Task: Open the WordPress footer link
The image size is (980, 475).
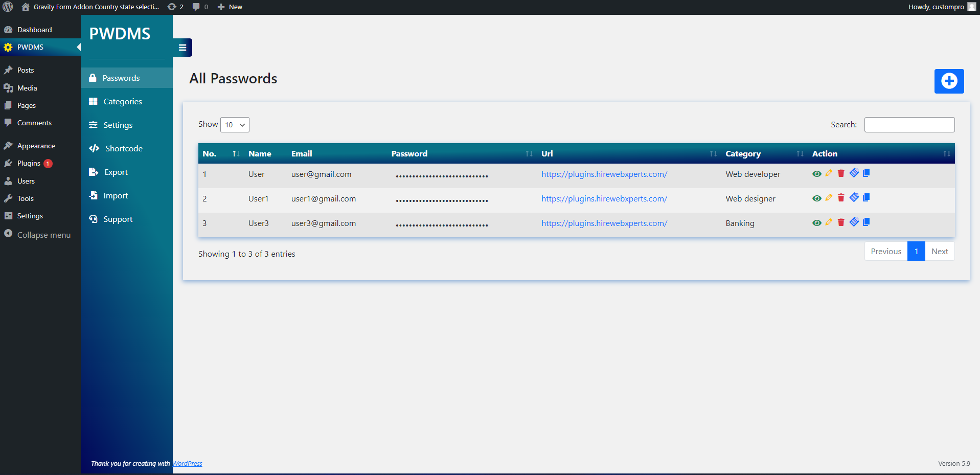Action: coord(187,463)
